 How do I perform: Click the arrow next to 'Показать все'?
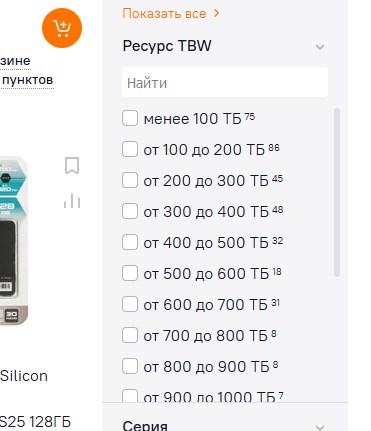click(x=217, y=13)
